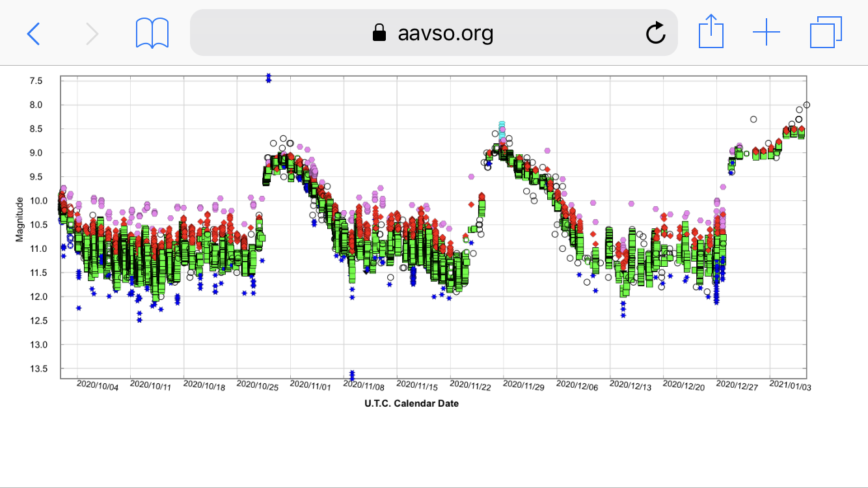This screenshot has height=488, width=868.
Task: Show the tabs overview
Action: coord(826,33)
